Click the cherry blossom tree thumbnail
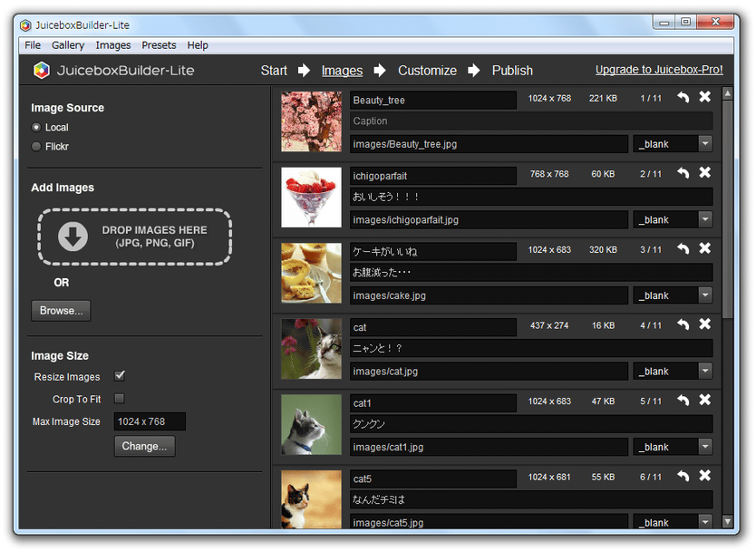 [311, 121]
